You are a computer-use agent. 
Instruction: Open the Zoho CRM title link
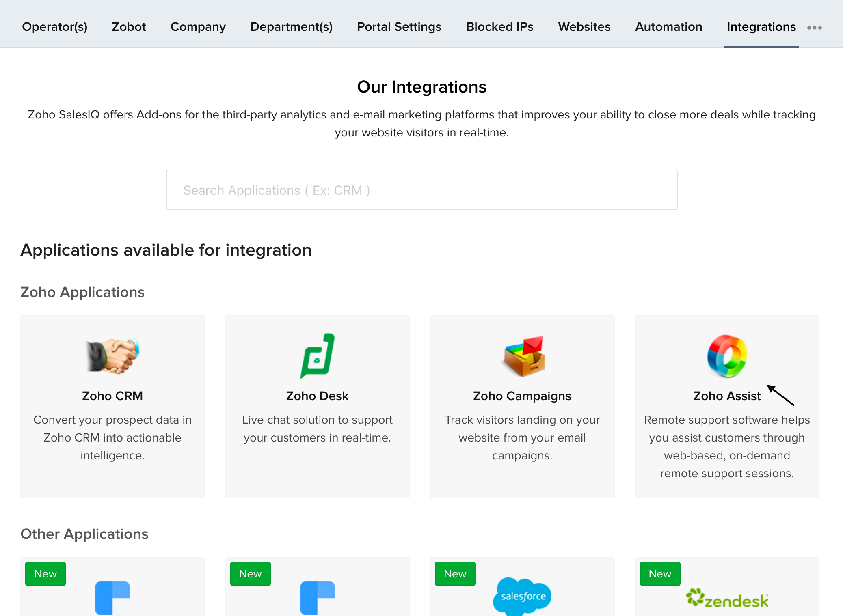pos(112,396)
